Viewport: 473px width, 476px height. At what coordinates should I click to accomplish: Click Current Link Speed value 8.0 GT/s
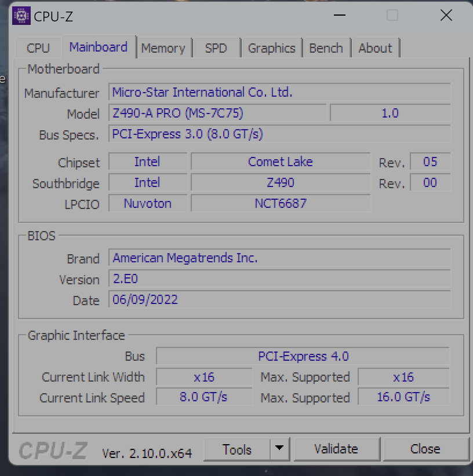coord(204,397)
